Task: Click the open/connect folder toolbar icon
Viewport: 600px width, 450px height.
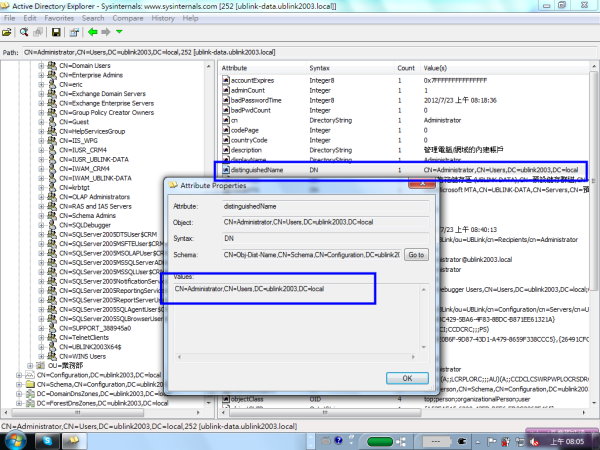Action: click(7, 32)
